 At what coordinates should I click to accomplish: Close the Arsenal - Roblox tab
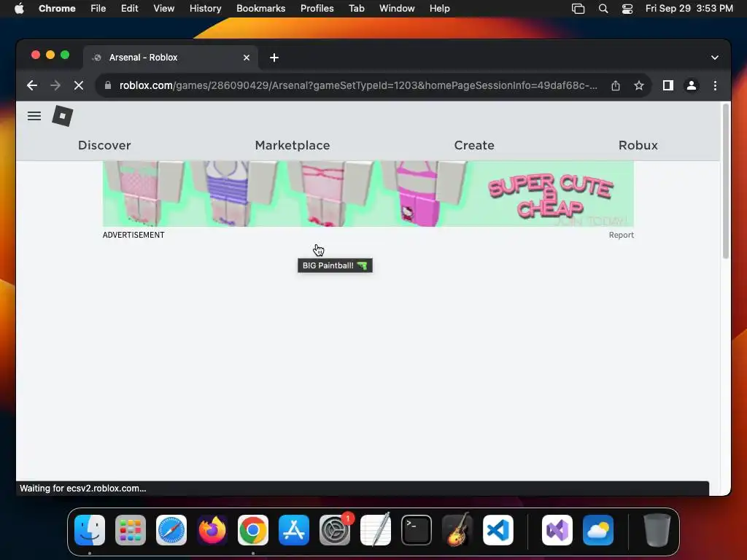[247, 58]
